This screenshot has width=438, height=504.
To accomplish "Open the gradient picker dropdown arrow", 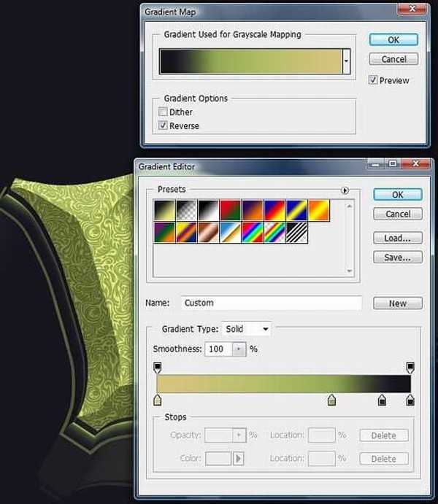I will [x=346, y=63].
